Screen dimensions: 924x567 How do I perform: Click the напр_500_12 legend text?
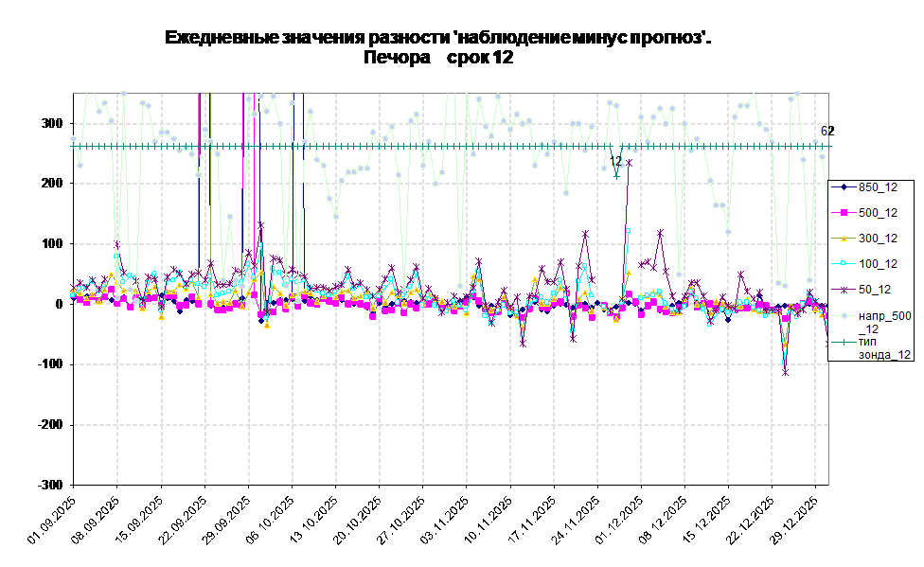[x=884, y=322]
